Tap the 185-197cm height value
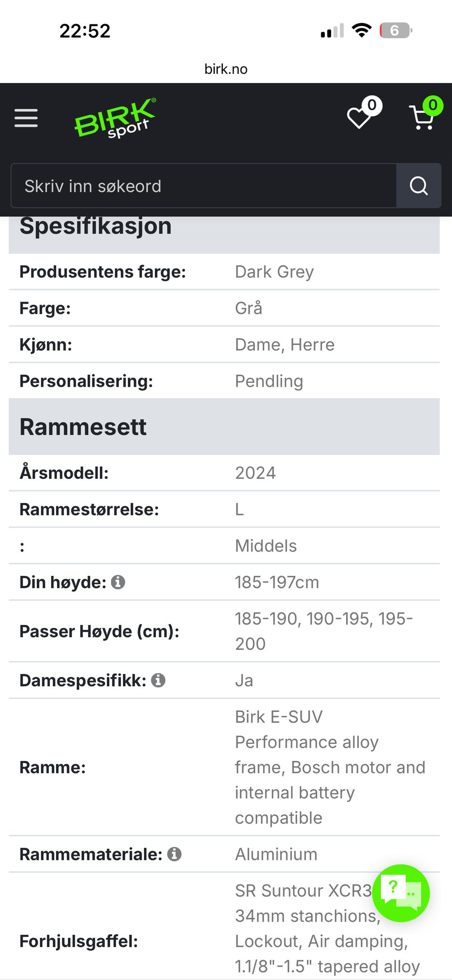This screenshot has height=980, width=452. pyautogui.click(x=277, y=582)
